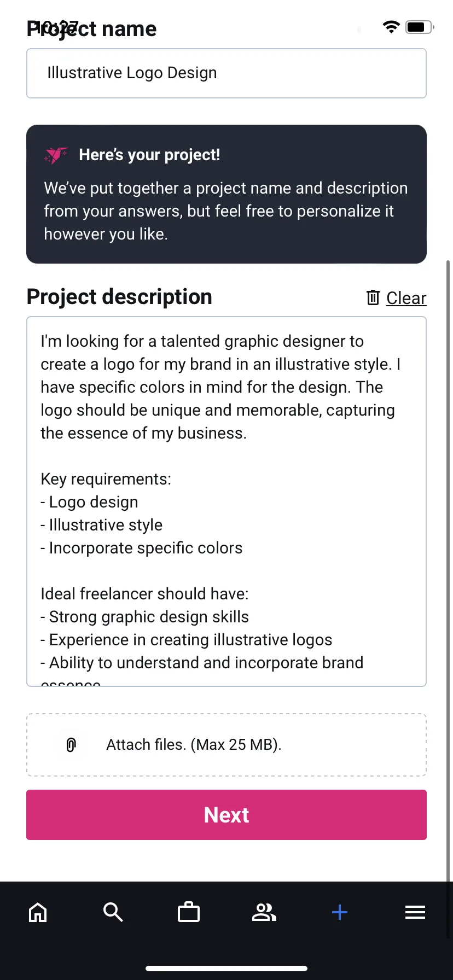Open Search via the magnifier icon
The image size is (453, 980).
pos(113,912)
